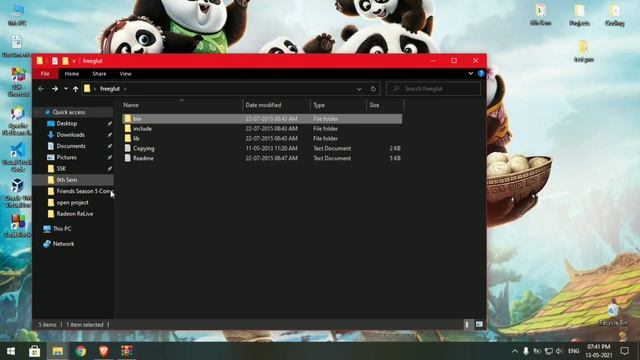Open the View ribbon tab

[125, 74]
